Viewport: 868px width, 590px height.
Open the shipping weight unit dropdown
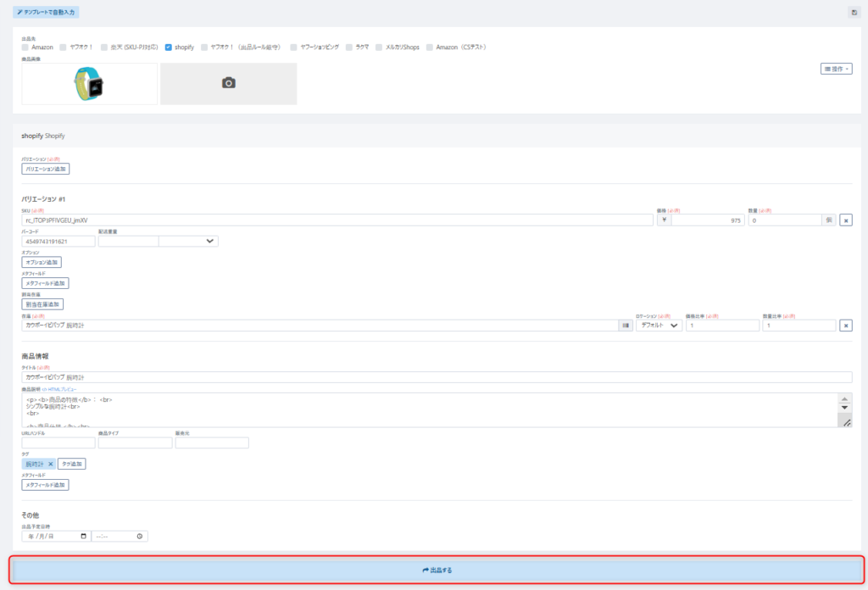pos(188,242)
